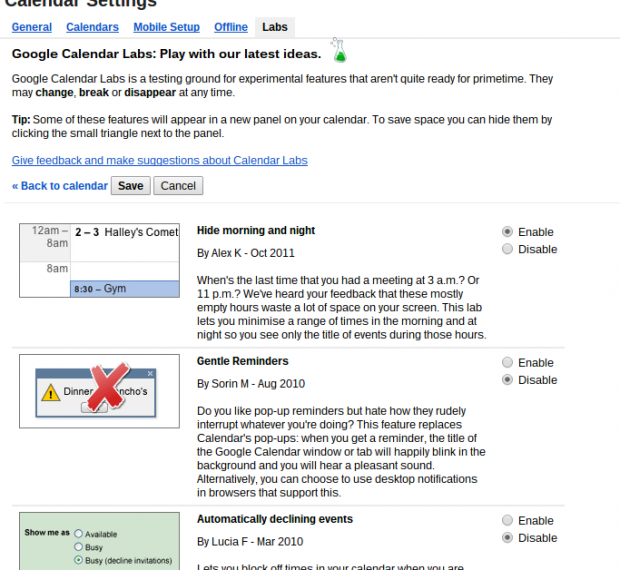Screen dimensions: 620x570
Task: Select the Labs tab
Action: tap(275, 27)
